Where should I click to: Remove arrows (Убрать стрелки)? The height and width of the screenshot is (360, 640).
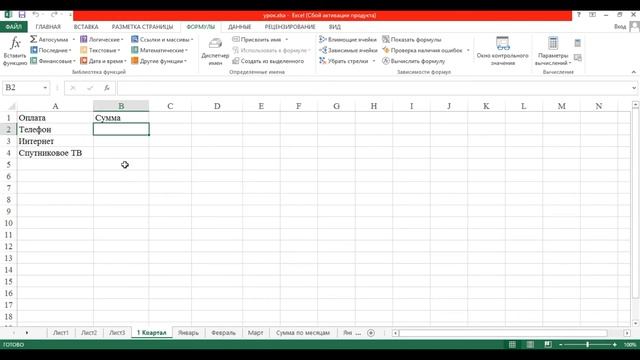[344, 61]
